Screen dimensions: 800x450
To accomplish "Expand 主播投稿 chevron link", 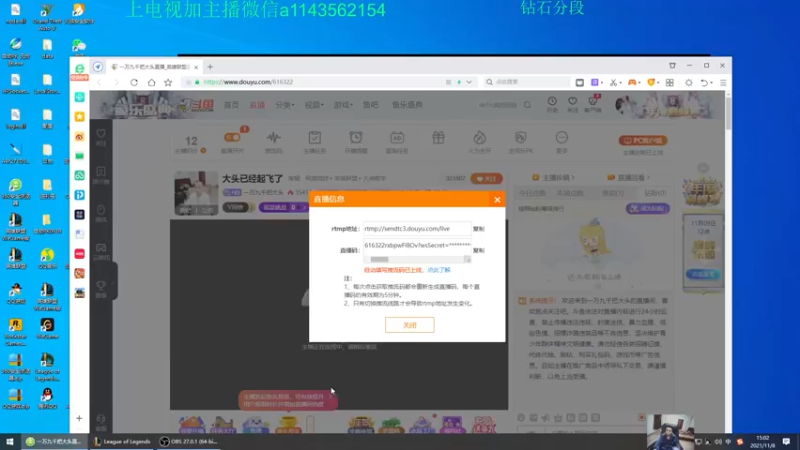I will coord(557,178).
